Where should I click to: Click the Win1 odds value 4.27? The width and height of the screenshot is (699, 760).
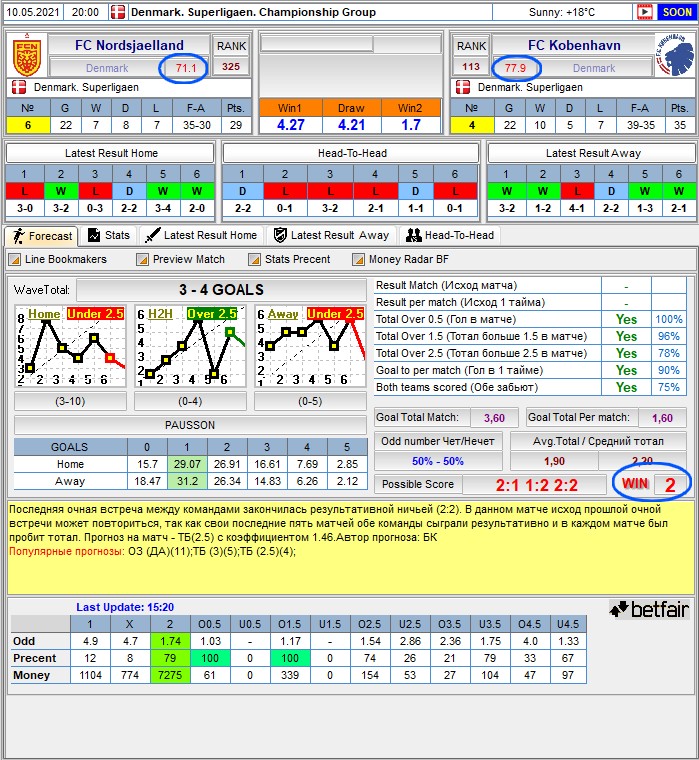[291, 125]
